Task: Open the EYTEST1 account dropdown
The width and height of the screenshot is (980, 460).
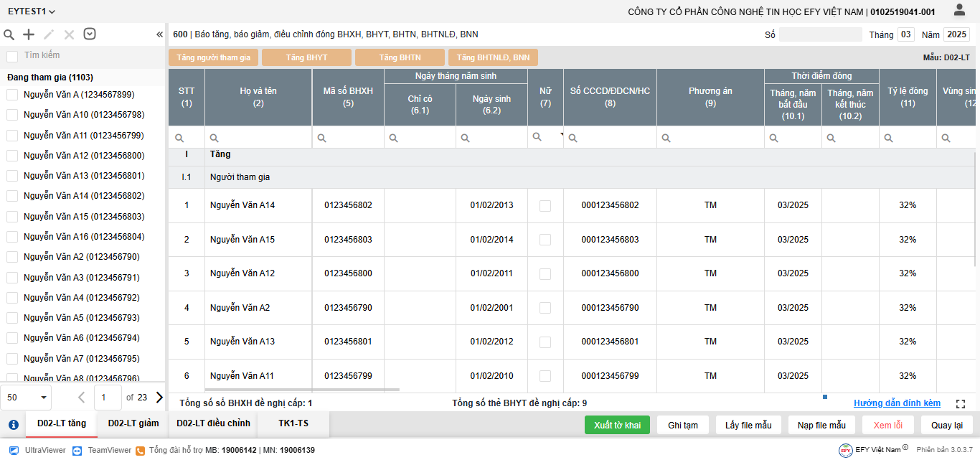Action: coord(32,11)
